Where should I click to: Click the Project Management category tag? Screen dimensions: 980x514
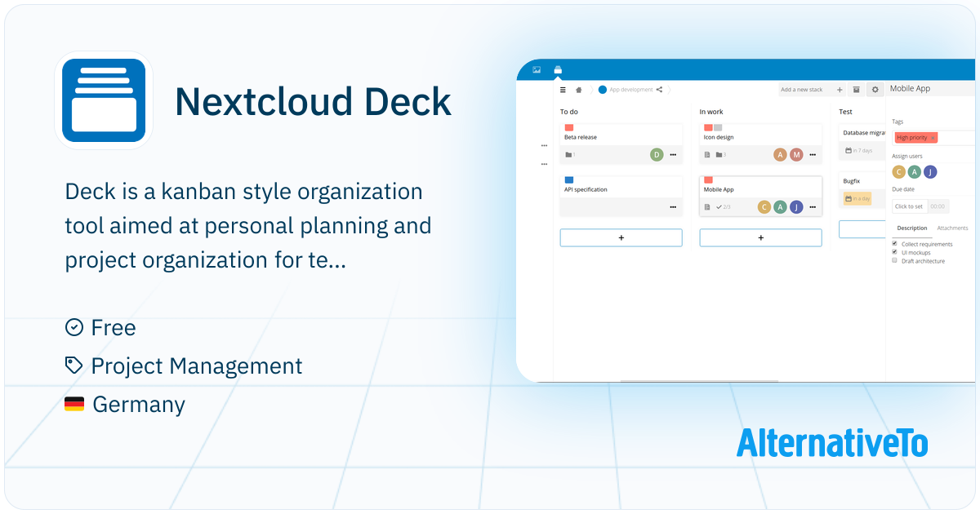197,366
